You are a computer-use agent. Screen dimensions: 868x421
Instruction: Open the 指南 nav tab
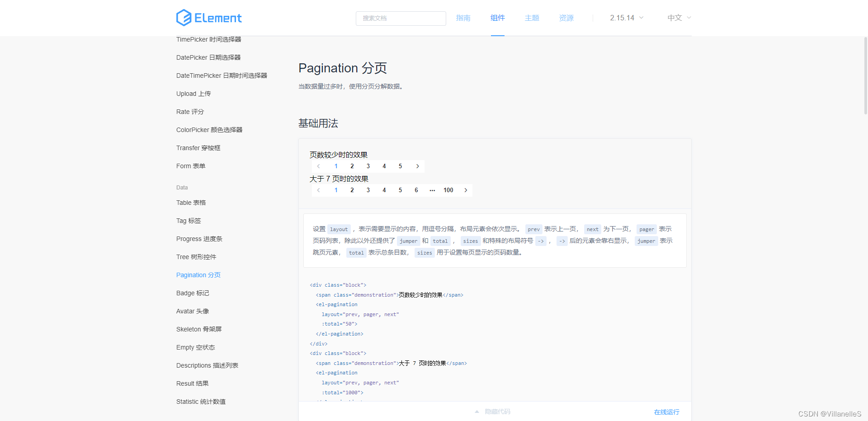[x=463, y=18]
